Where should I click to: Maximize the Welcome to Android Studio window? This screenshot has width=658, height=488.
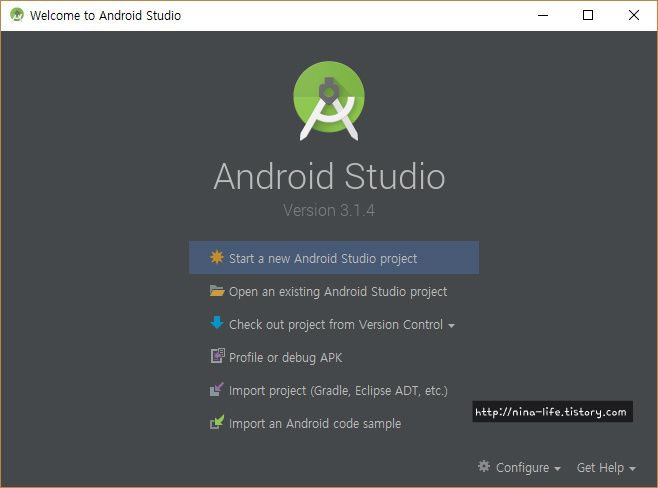click(x=588, y=15)
